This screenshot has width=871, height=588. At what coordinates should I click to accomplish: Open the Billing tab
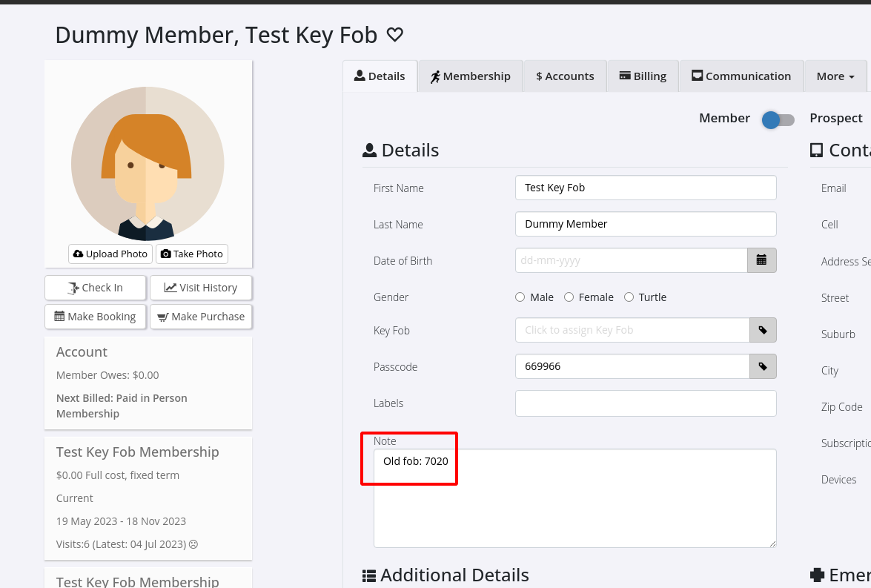click(642, 76)
